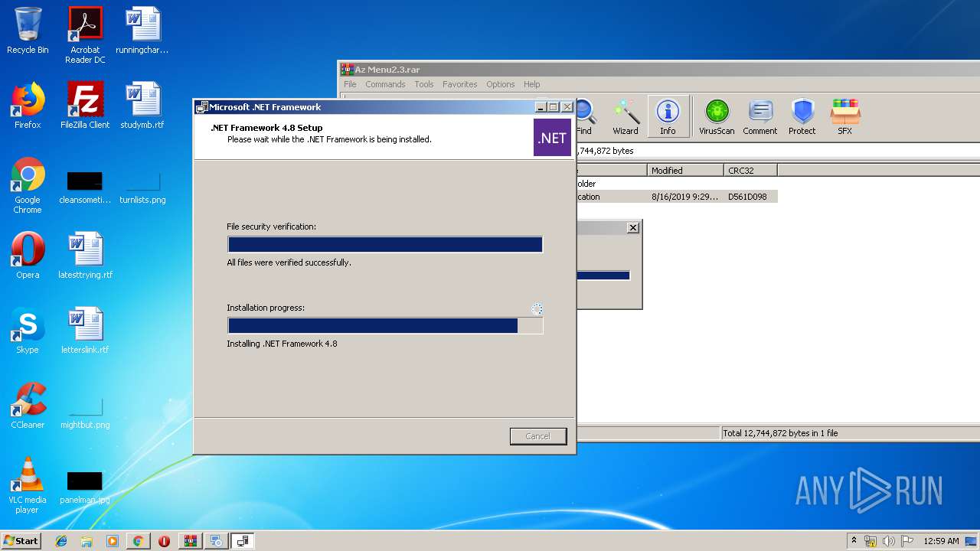Screen dimensions: 980x551
Task: Launch Firefox from the desktop
Action: coord(28,106)
